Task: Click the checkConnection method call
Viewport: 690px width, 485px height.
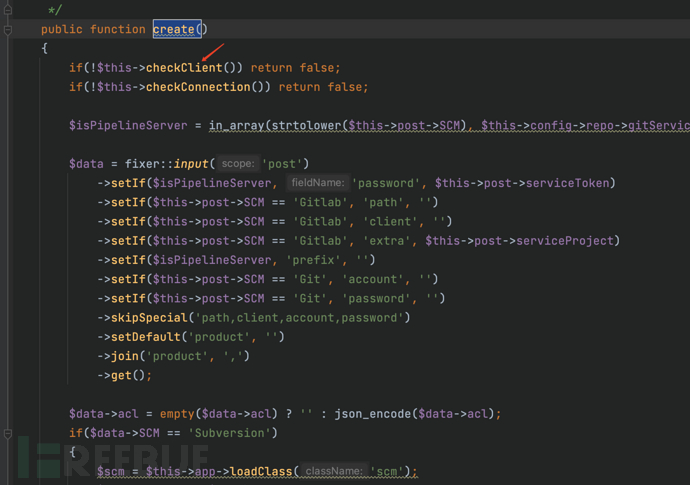Action: pyautogui.click(x=198, y=87)
